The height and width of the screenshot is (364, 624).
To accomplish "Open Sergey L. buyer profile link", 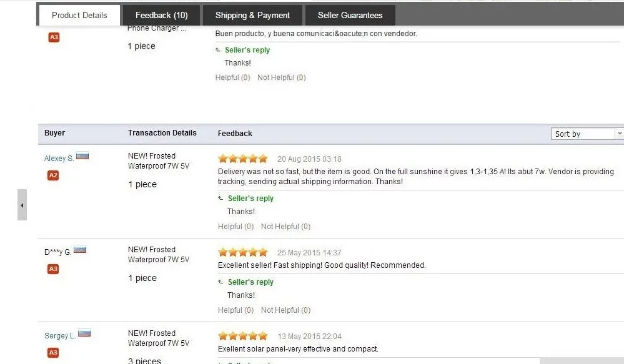I will point(60,335).
